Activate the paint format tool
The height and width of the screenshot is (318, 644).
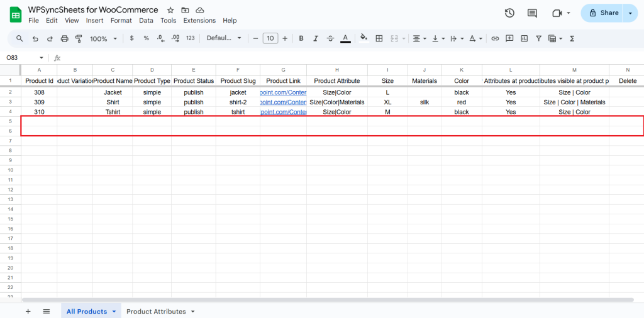(x=79, y=38)
